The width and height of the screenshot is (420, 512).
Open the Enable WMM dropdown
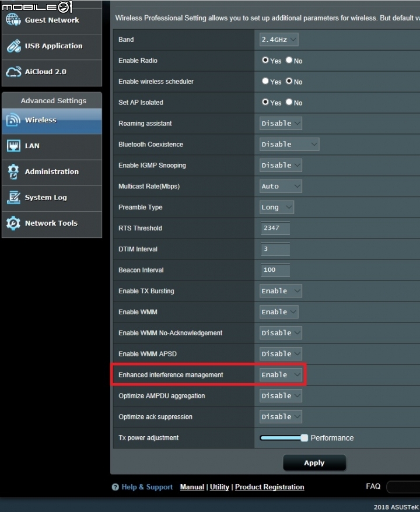(279, 312)
